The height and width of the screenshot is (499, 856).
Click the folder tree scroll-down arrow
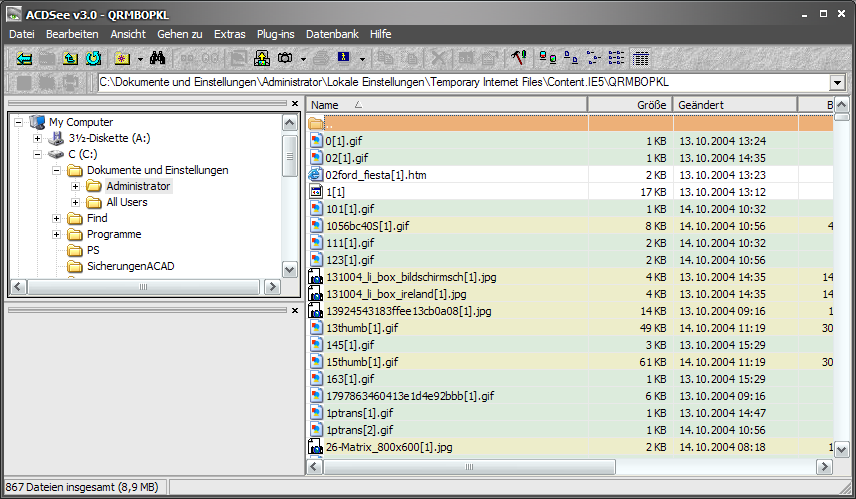coord(289,269)
